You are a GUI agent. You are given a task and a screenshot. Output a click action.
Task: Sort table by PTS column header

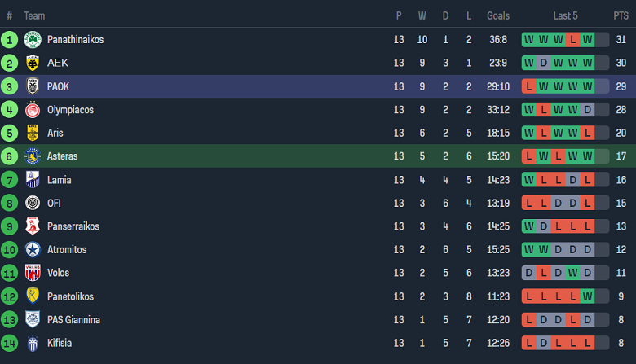click(621, 15)
